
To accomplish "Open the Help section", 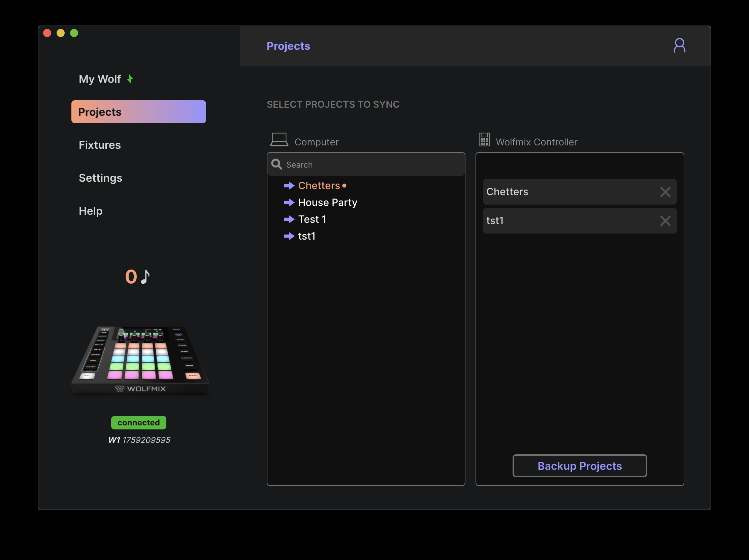I will pyautogui.click(x=90, y=211).
